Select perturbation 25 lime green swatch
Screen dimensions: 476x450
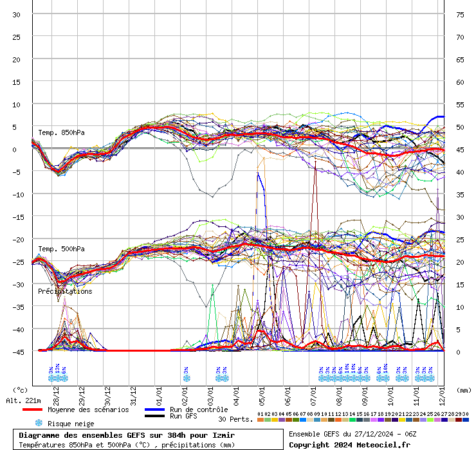[430, 420]
